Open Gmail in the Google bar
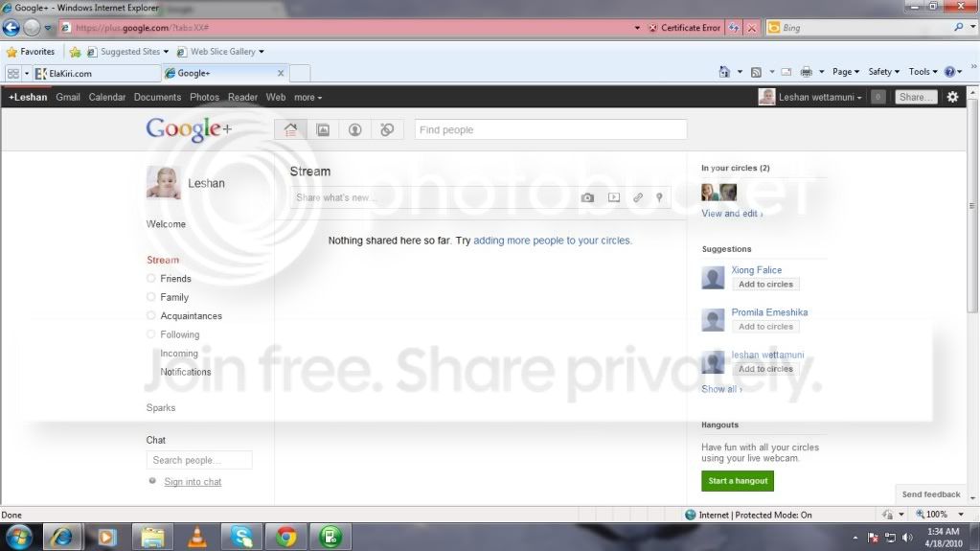 pyautogui.click(x=67, y=98)
